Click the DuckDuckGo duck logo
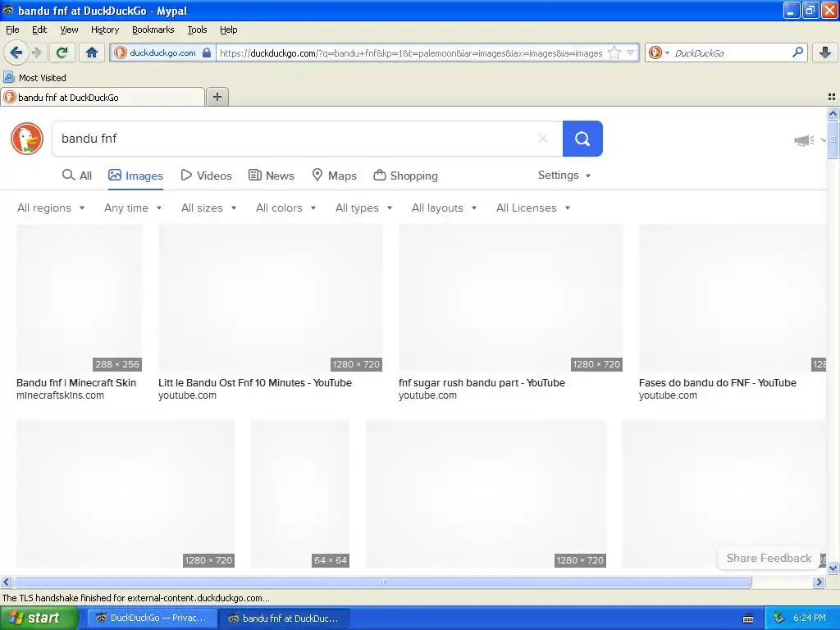This screenshot has height=630, width=840. pos(27,139)
